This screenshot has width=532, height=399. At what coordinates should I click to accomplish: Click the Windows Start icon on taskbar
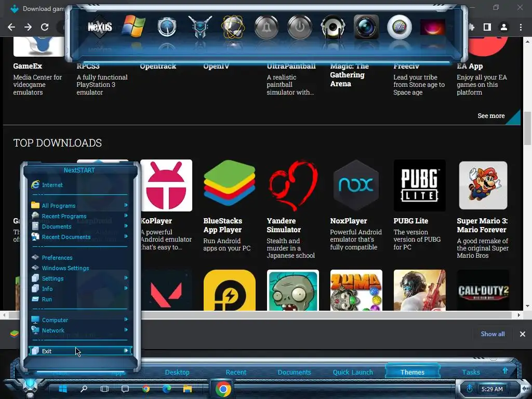click(x=63, y=389)
